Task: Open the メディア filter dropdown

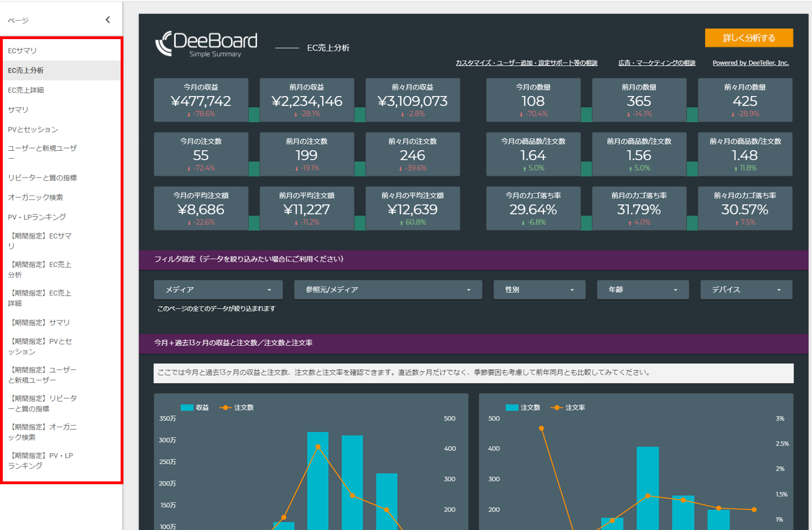Action: pos(218,289)
